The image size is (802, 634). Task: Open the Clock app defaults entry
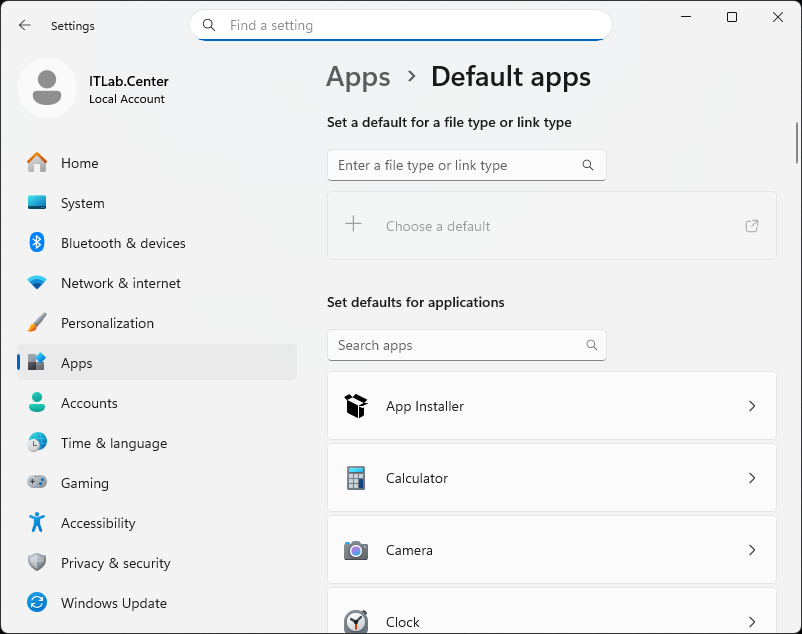coord(551,620)
